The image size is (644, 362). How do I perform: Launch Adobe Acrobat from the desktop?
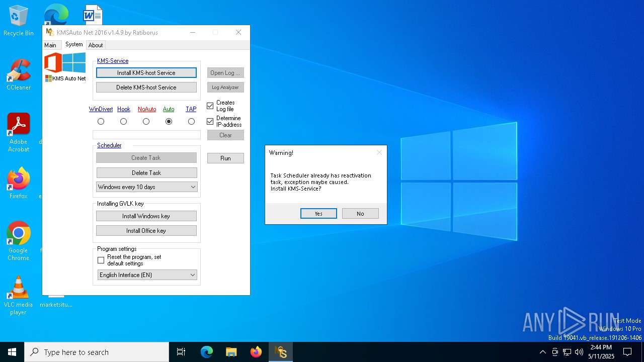click(19, 132)
